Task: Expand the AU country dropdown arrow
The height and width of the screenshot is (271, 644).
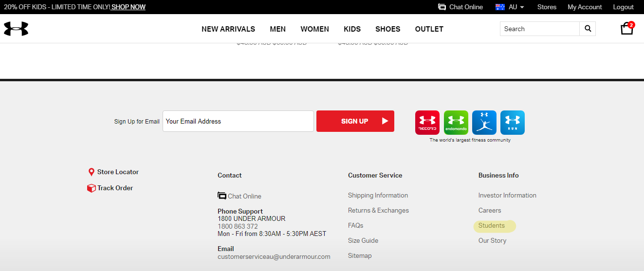Action: click(x=522, y=7)
